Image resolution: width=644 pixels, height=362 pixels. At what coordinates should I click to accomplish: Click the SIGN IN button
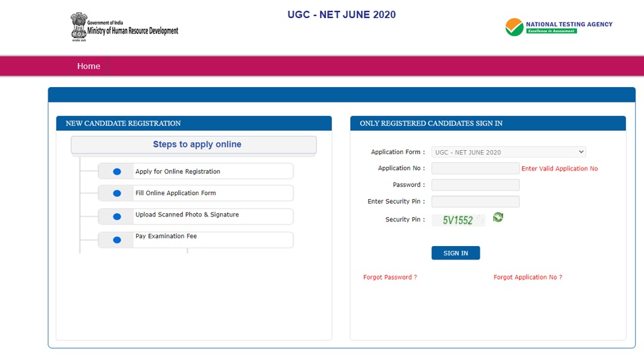click(455, 253)
